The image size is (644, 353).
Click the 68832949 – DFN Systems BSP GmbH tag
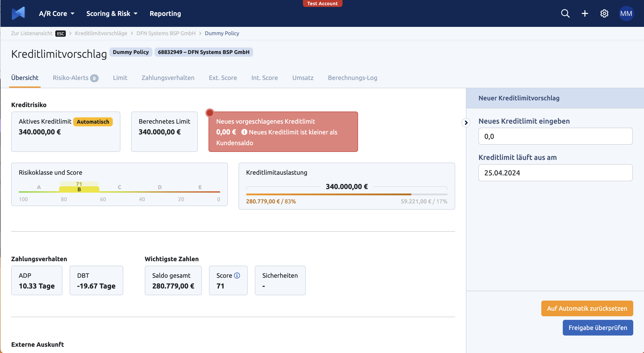click(x=203, y=52)
